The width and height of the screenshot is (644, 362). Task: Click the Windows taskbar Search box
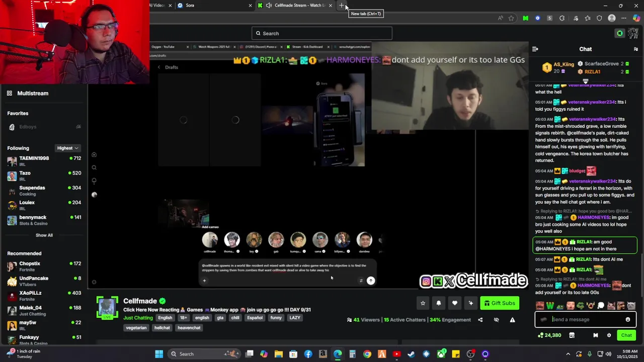coord(204,354)
